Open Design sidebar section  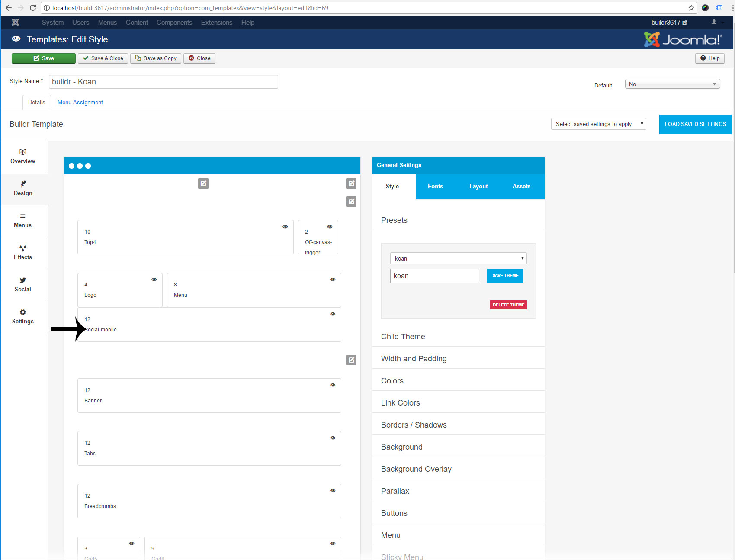[23, 189]
